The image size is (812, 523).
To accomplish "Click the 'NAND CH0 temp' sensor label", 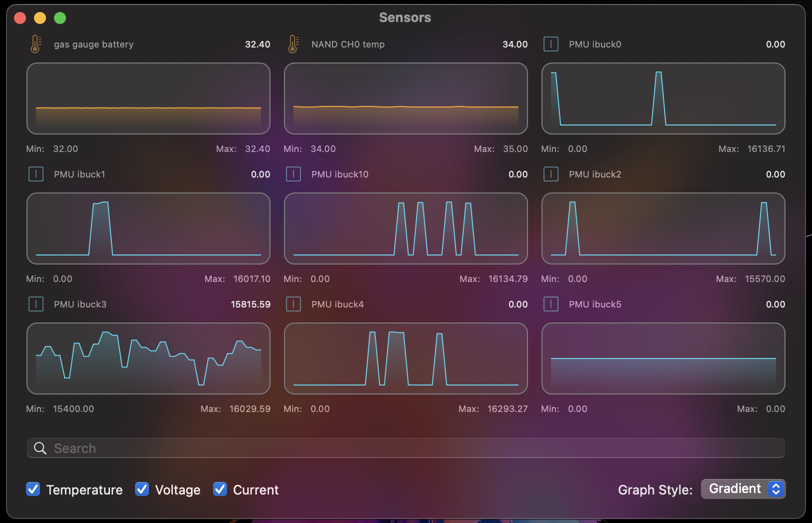I will 348,44.
